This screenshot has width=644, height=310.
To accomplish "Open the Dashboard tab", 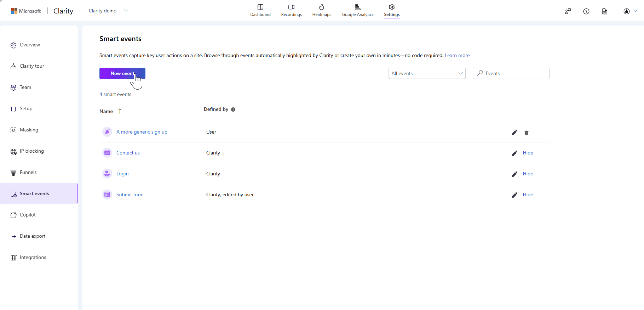I will click(260, 10).
